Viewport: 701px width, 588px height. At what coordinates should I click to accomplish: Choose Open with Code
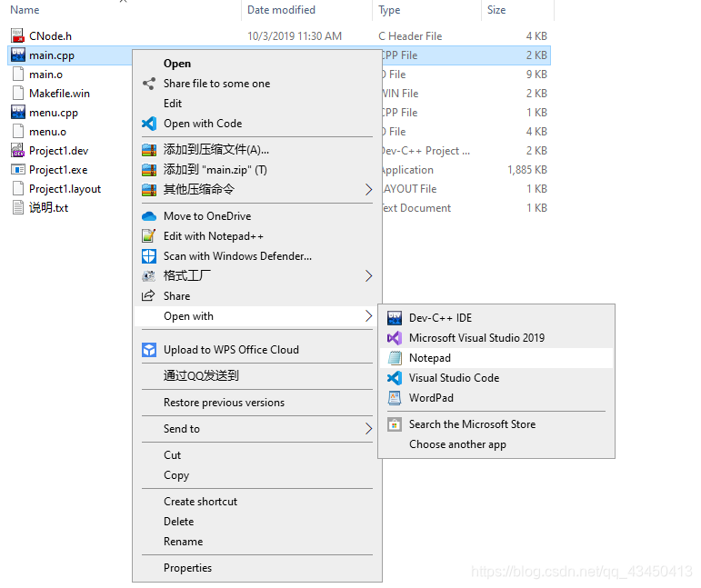point(257,124)
